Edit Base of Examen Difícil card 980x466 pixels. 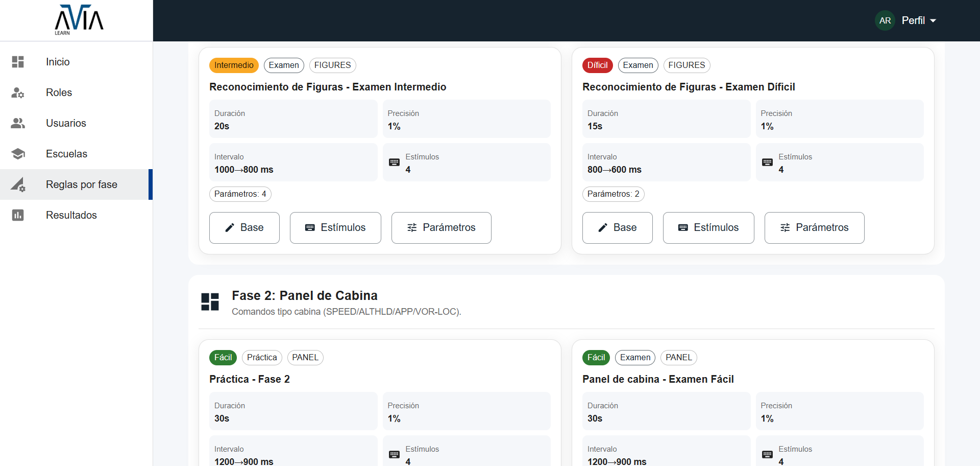617,228
